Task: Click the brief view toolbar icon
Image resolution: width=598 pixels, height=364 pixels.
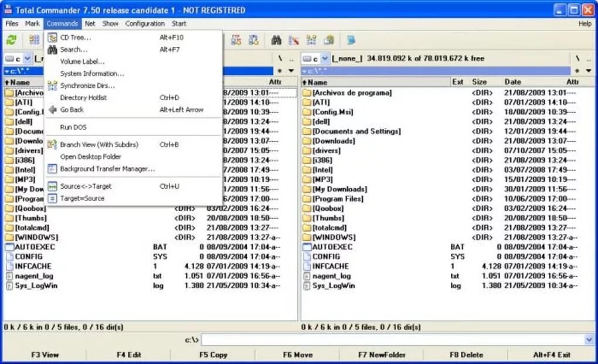Action: [35, 40]
